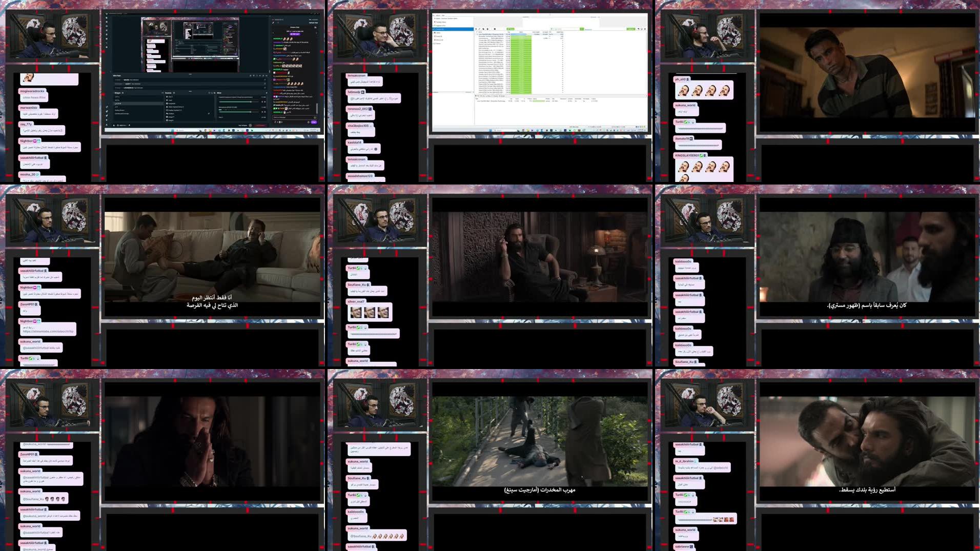
Task: Focus the Send a message chat input
Action: [294, 117]
